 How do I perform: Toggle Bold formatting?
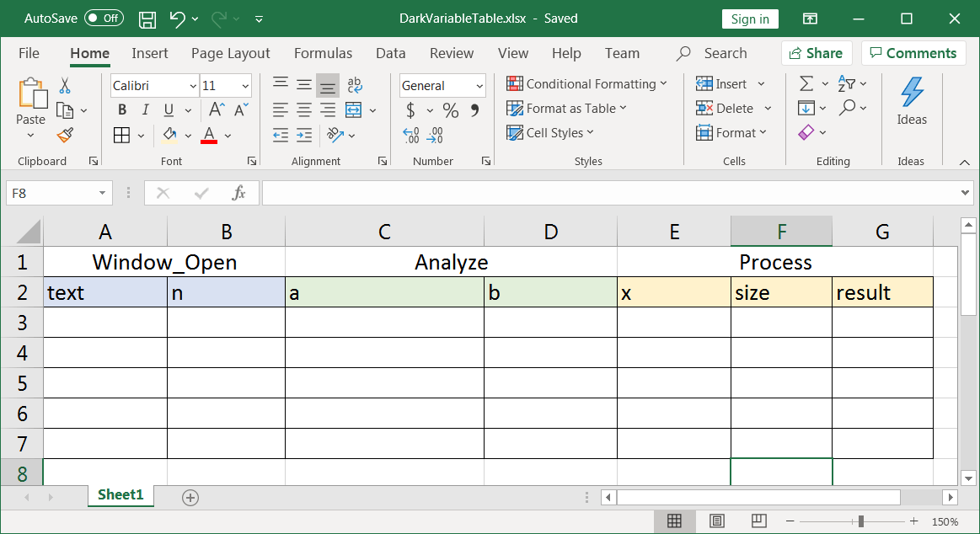[122, 110]
